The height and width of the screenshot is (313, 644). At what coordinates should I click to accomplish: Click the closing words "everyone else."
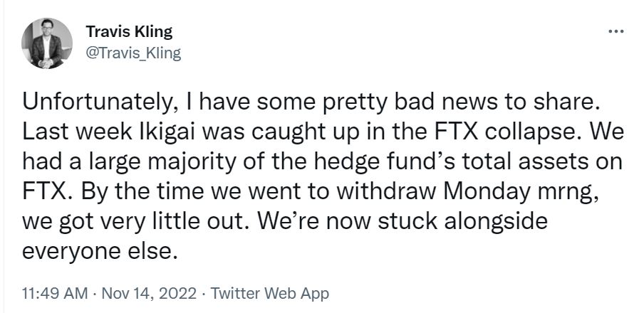point(100,251)
